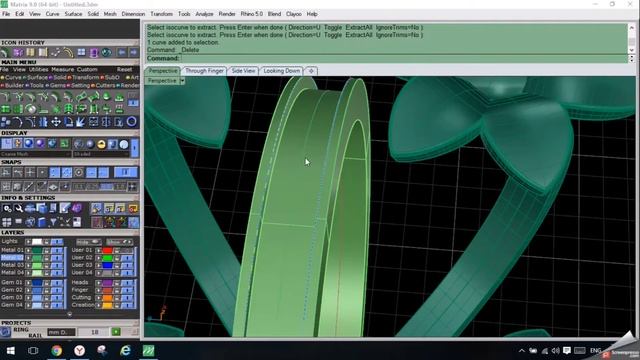Open the mm D. units dropdown
Viewport: 640px width, 360px height.
click(62, 332)
